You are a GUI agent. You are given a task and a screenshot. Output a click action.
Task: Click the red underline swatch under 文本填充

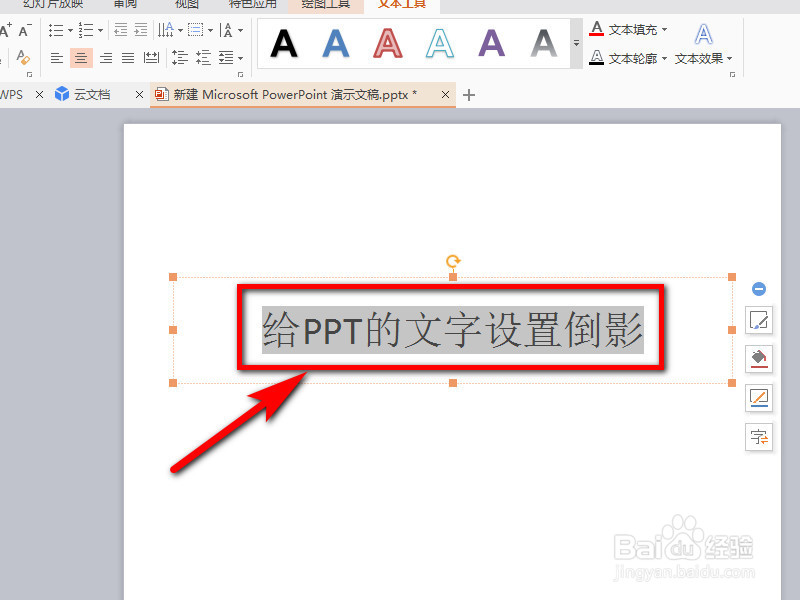click(x=597, y=33)
